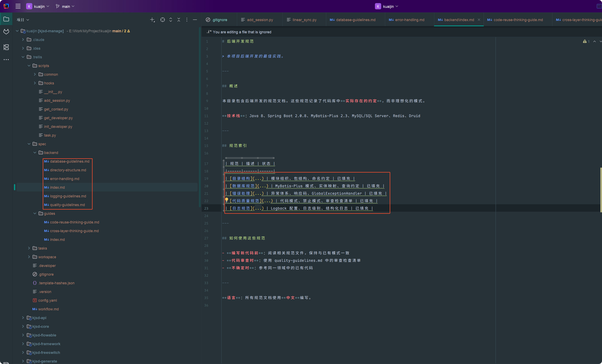Click the JetBrains app logo icon
Image resolution: width=602 pixels, height=364 pixels.
[6, 6]
